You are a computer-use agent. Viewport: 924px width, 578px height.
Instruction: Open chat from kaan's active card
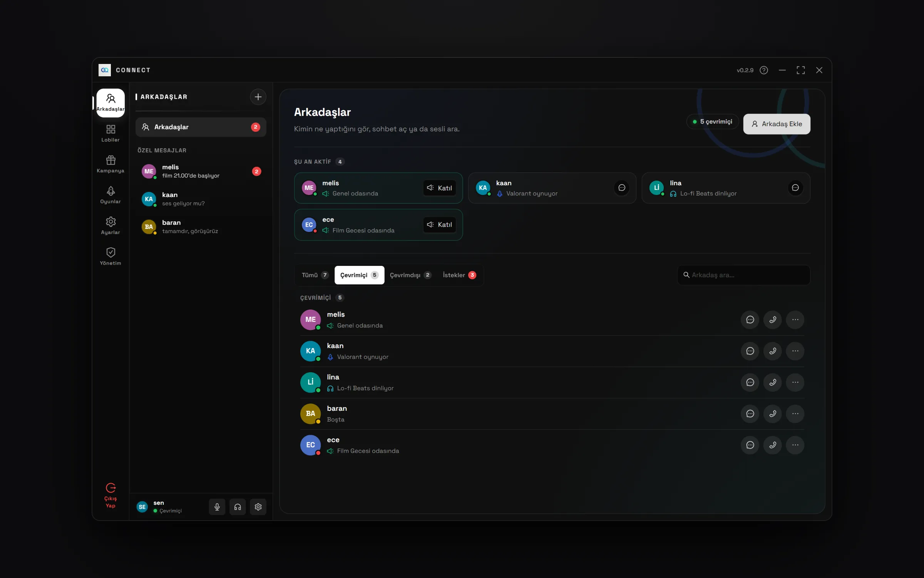click(x=622, y=188)
